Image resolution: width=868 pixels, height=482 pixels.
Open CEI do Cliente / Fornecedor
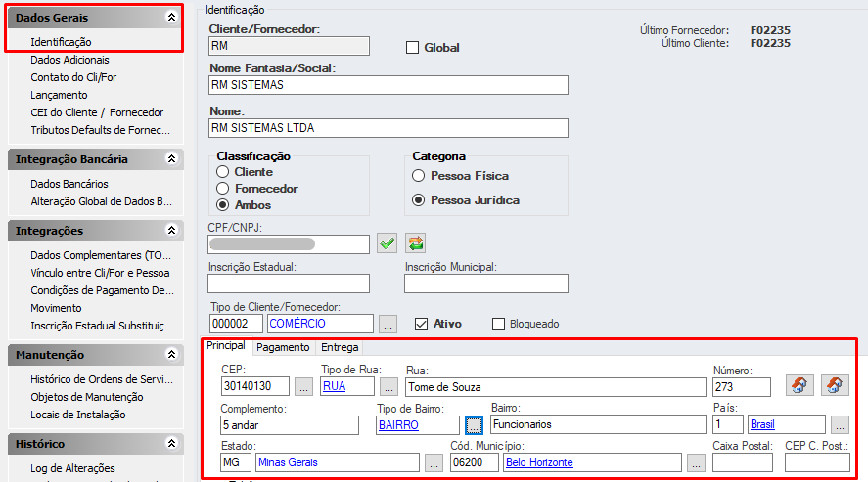97,112
